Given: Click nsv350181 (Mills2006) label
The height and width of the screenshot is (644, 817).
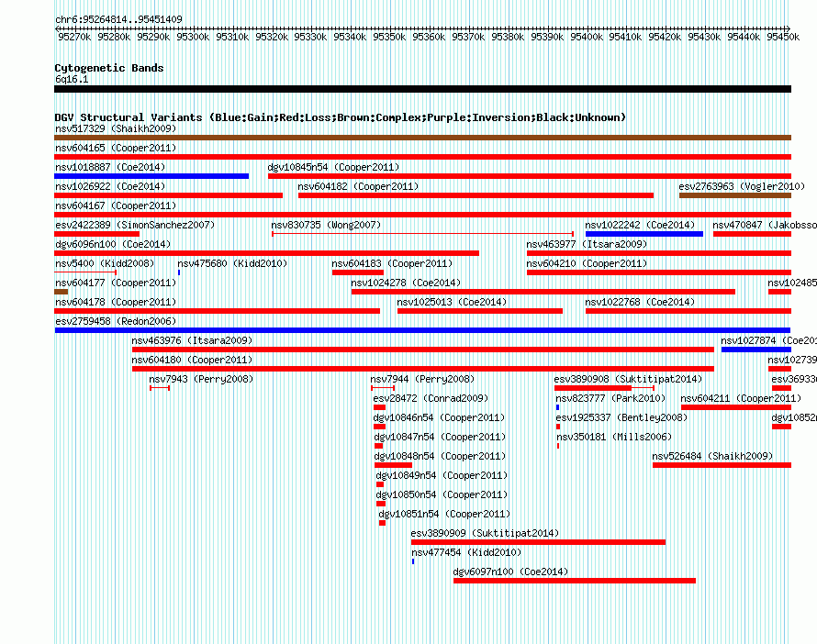Looking at the screenshot, I should point(614,437).
